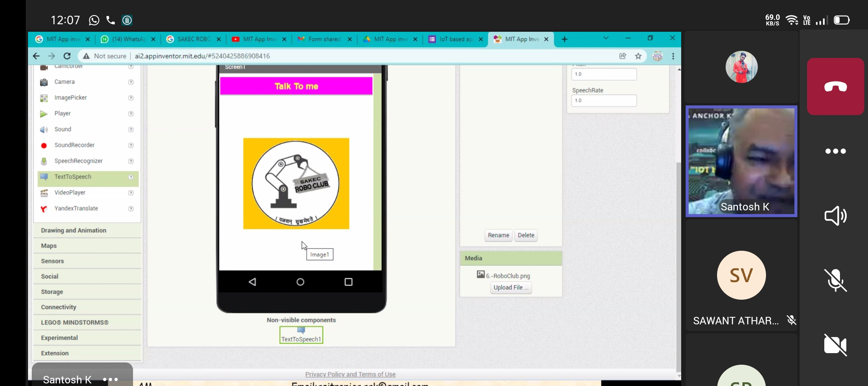Open help for SpeechRecognizer component
868x386 pixels.
point(131,161)
